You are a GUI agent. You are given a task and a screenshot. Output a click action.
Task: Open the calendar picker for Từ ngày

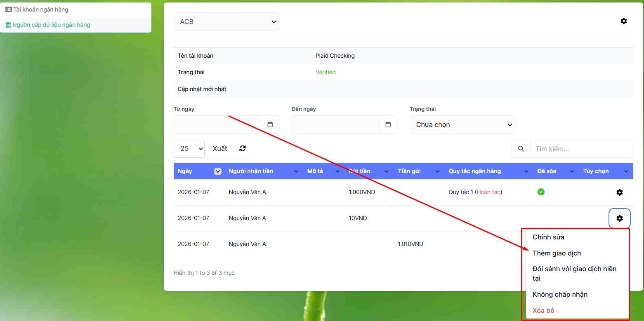(270, 124)
